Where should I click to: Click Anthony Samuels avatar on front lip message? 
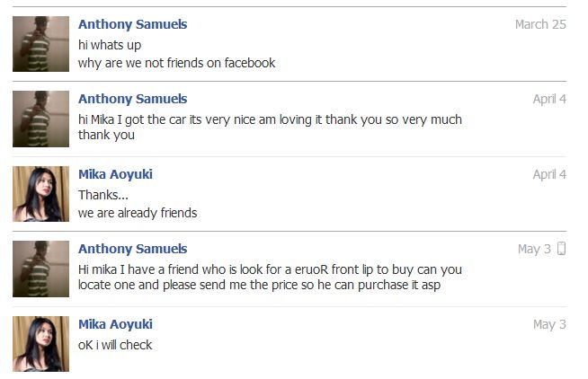point(40,269)
